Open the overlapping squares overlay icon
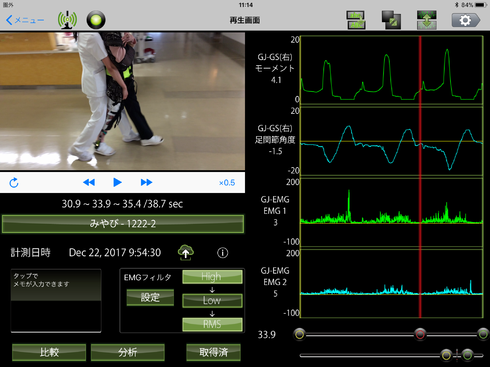The image size is (490, 367). (x=391, y=20)
